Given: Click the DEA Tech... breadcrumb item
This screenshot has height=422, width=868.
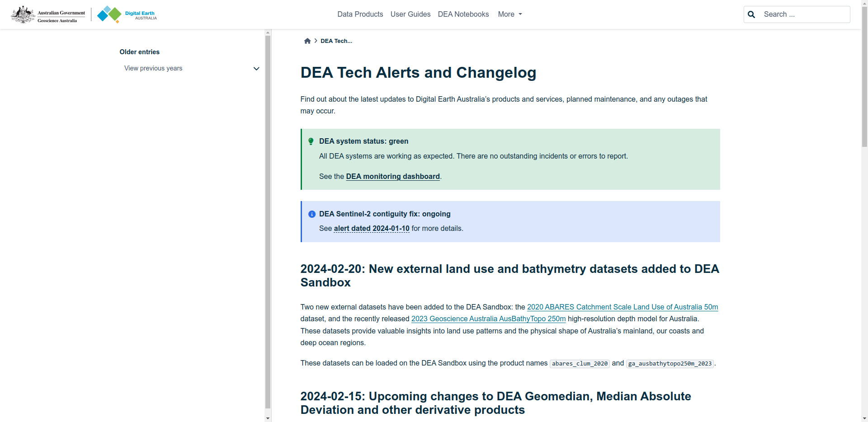Looking at the screenshot, I should pos(336,41).
